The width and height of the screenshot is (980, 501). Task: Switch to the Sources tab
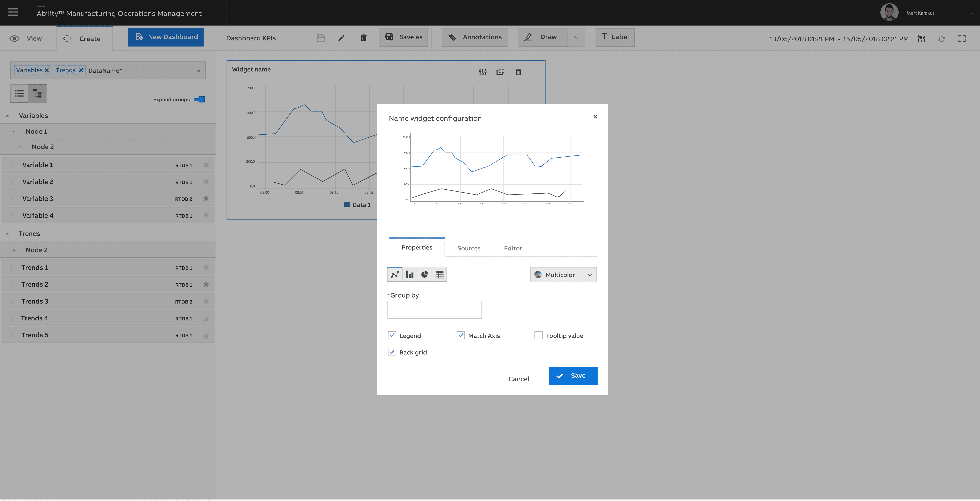coord(469,248)
